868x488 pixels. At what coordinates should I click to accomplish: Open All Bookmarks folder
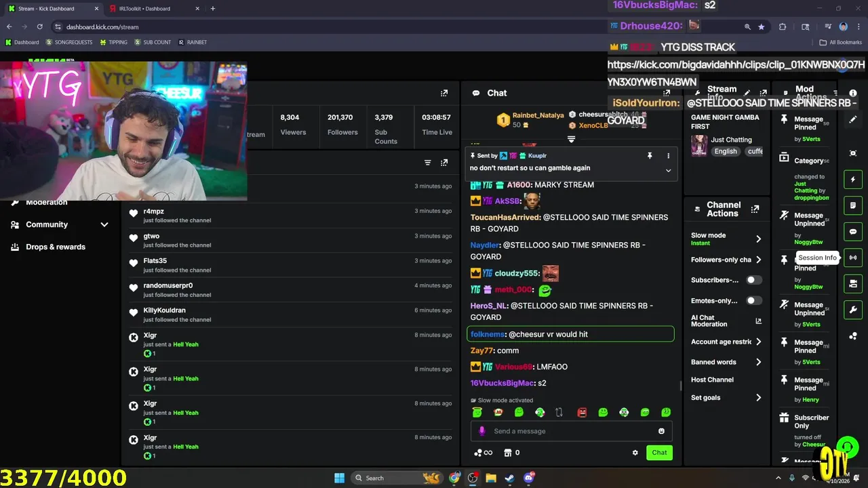click(841, 42)
